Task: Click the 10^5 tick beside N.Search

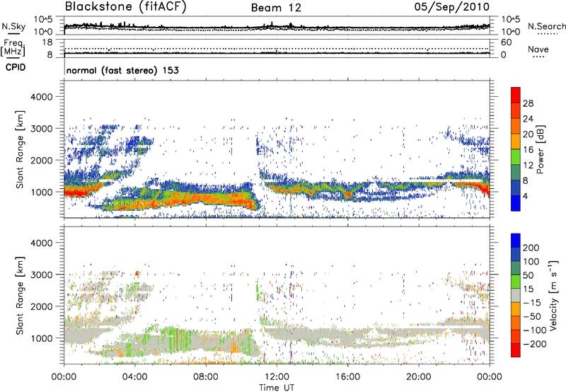Action: (x=511, y=20)
